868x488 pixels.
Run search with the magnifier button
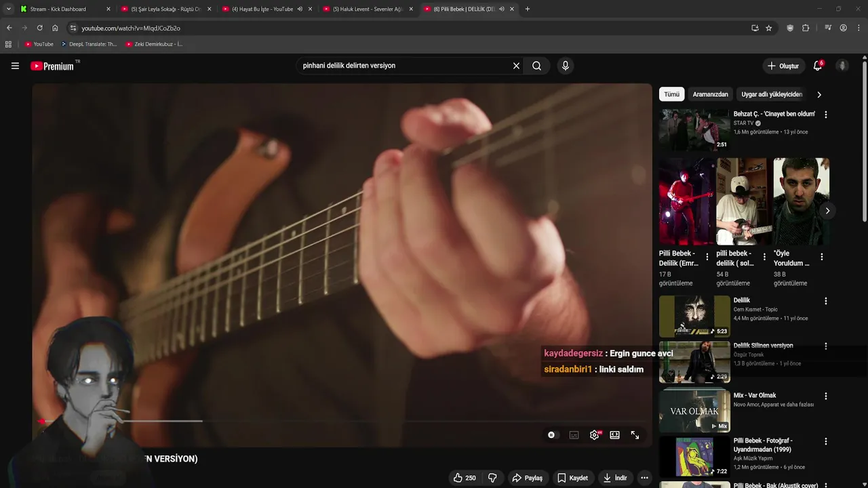536,66
